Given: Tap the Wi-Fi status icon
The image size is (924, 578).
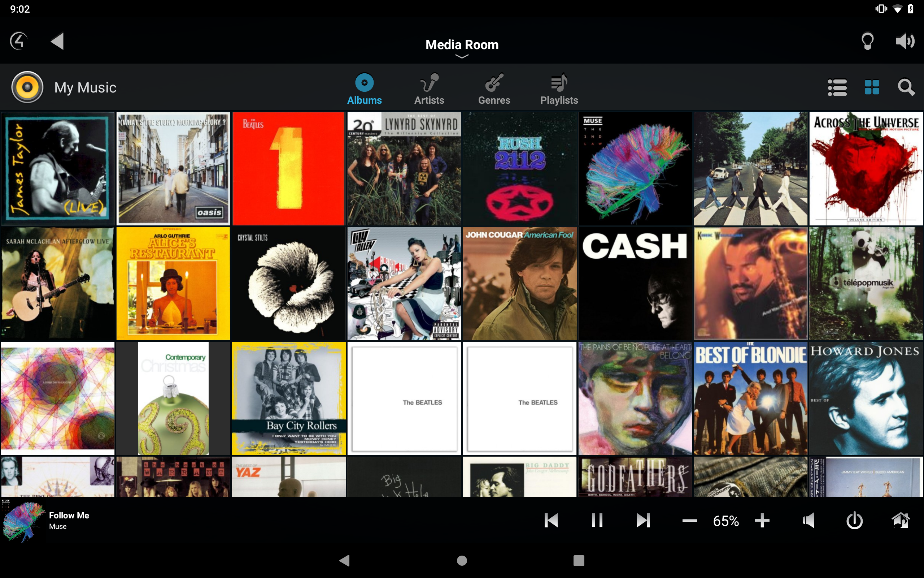Looking at the screenshot, I should tap(897, 9).
